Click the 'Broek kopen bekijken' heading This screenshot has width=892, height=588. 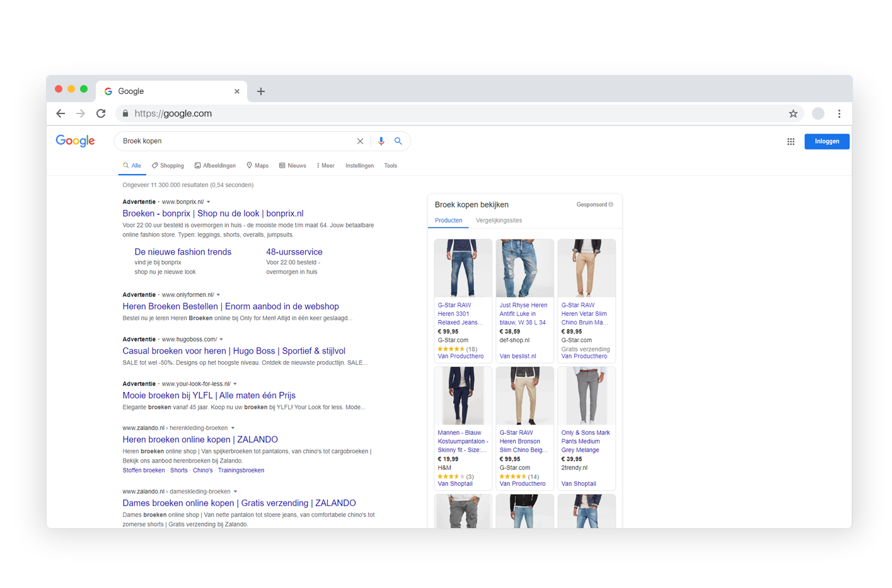point(472,205)
